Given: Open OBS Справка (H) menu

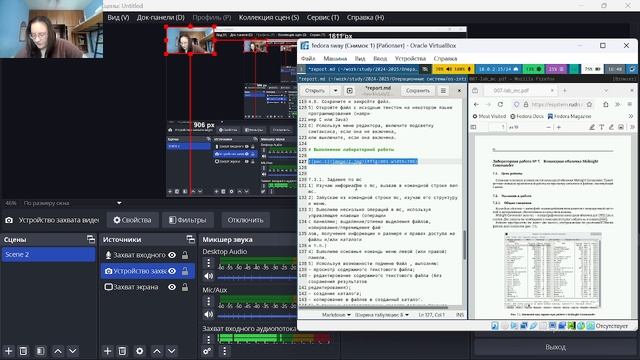Looking at the screenshot, I should pos(365,18).
